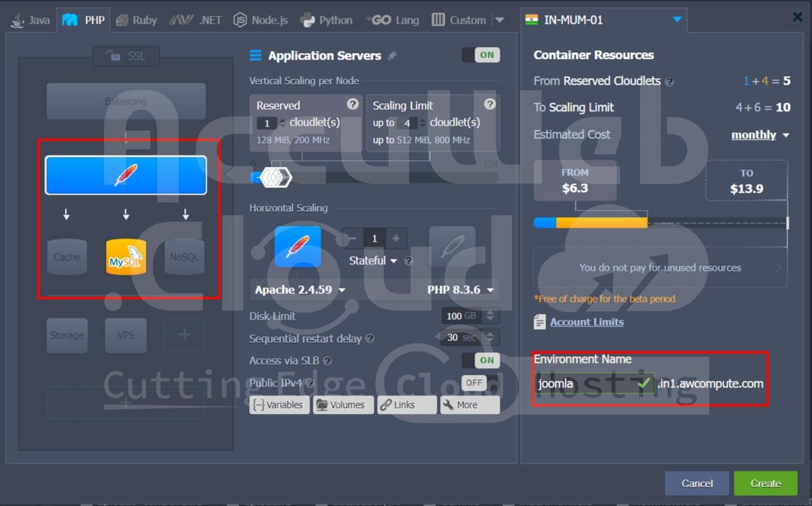Image resolution: width=812 pixels, height=506 pixels.
Task: Click the Balancing node block
Action: click(126, 101)
